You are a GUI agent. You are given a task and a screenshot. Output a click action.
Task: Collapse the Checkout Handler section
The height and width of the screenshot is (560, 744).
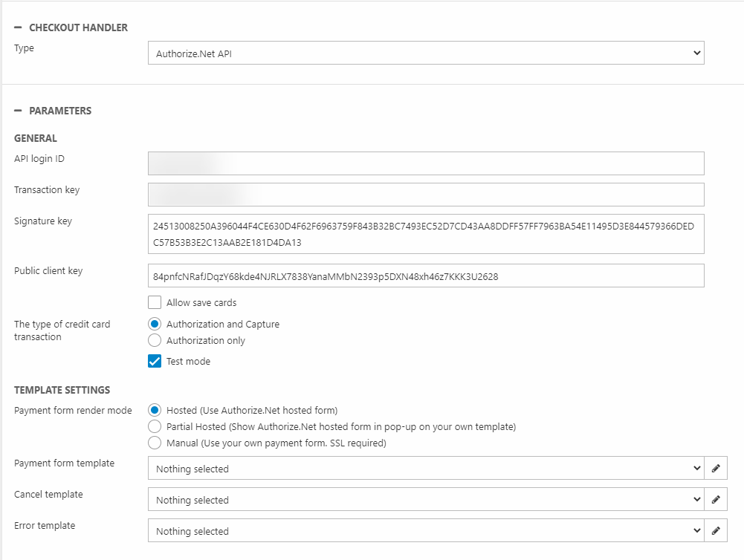(x=18, y=27)
